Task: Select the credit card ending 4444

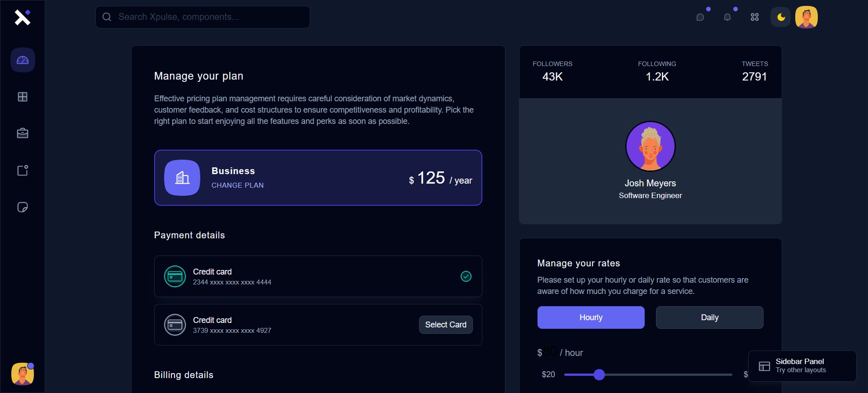Action: click(318, 276)
